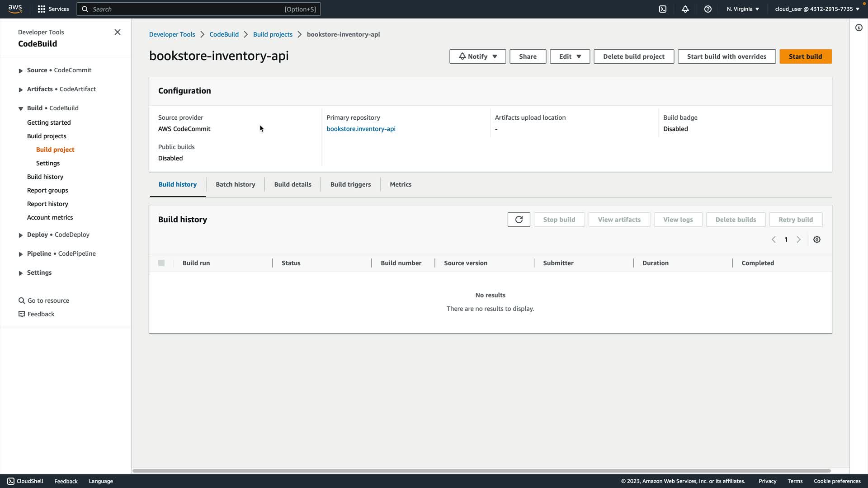This screenshot has height=488, width=868.
Task: Open CloudShell icon in top navigation bar
Action: point(663,9)
